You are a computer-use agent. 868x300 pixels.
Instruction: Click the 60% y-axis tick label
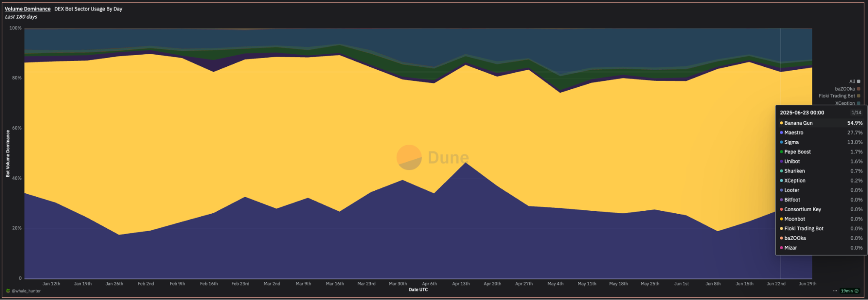(x=17, y=128)
